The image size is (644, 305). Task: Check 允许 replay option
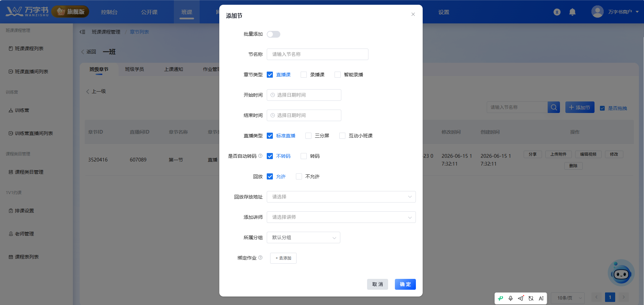point(270,176)
